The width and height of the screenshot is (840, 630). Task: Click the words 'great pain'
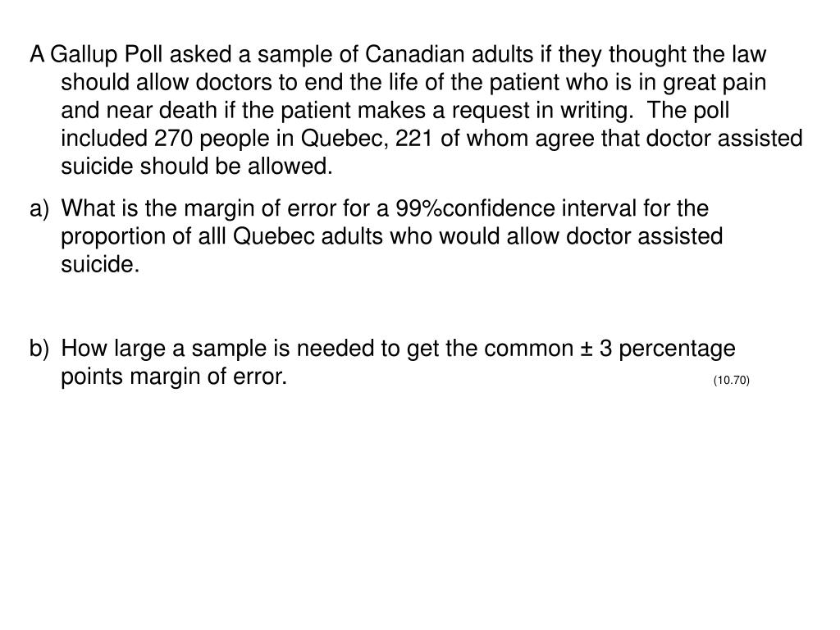pyautogui.click(x=714, y=83)
